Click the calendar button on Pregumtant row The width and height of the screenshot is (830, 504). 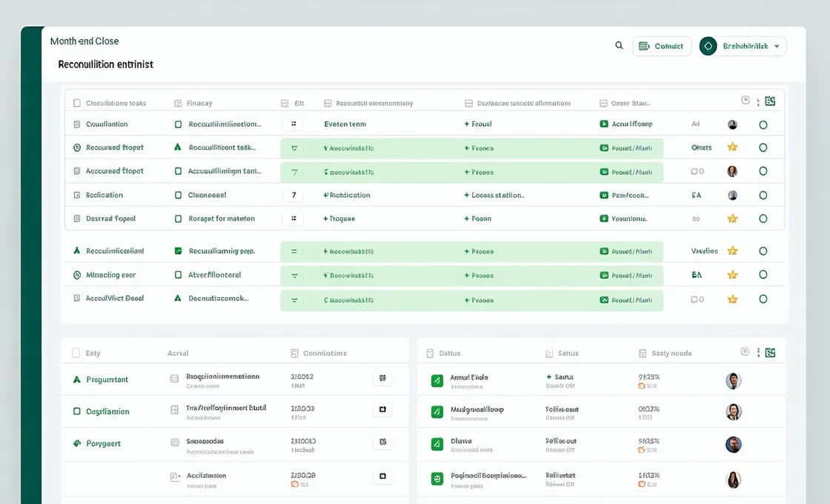[x=382, y=378]
